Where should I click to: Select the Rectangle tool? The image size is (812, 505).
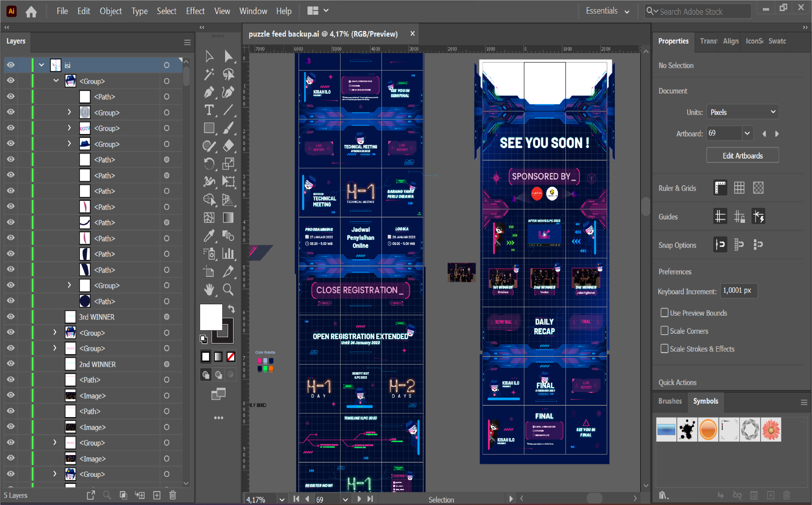pos(209,128)
